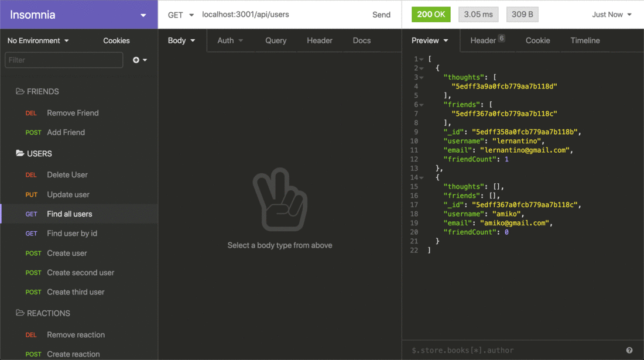644x360 pixels.
Task: Send the request
Action: (381, 15)
